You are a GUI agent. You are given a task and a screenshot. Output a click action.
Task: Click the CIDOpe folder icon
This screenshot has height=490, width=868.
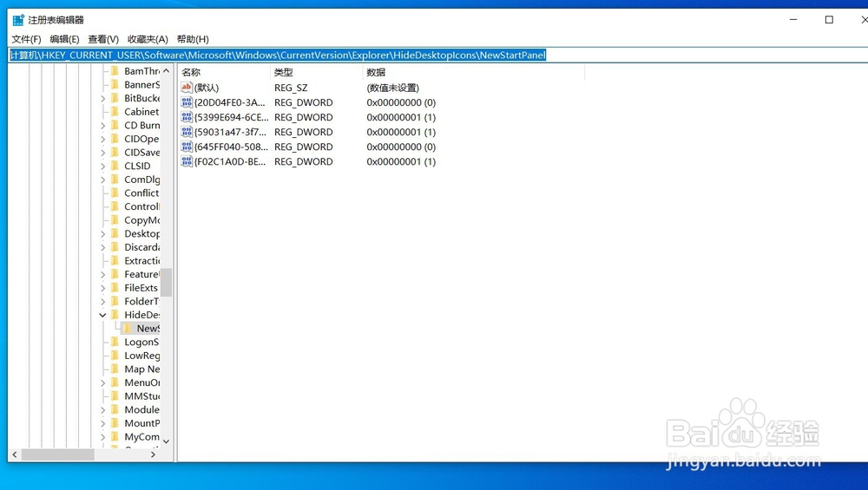pos(115,139)
